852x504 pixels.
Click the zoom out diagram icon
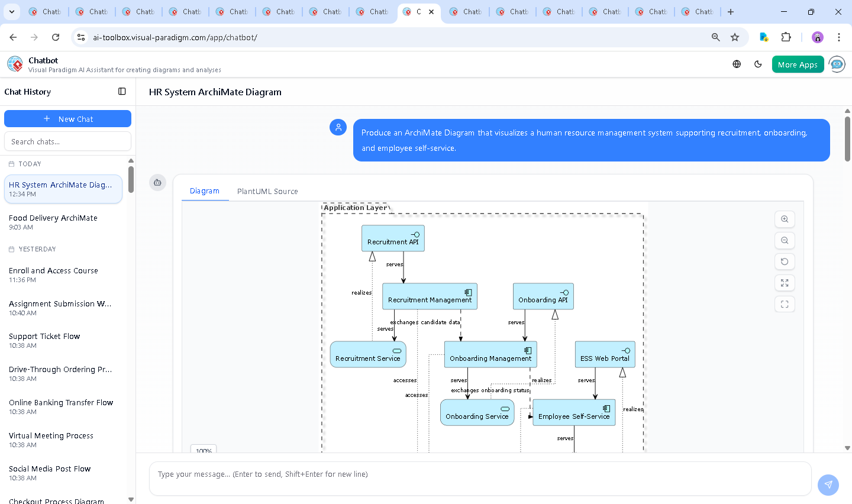point(785,241)
